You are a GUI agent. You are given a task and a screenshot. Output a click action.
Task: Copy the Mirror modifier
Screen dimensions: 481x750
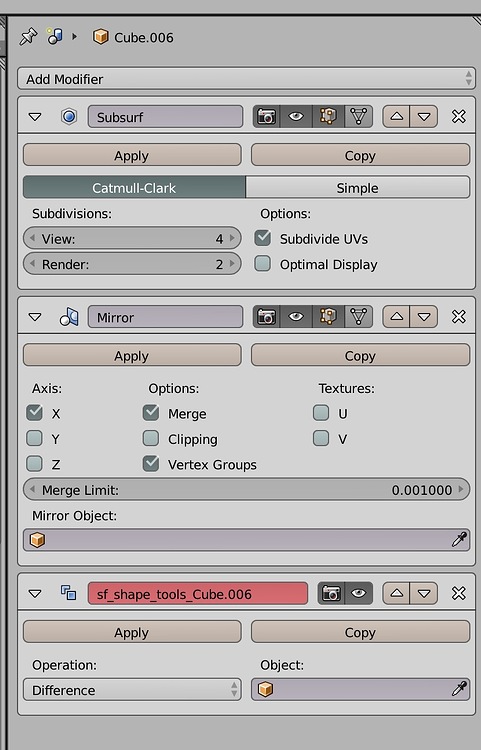(x=361, y=356)
